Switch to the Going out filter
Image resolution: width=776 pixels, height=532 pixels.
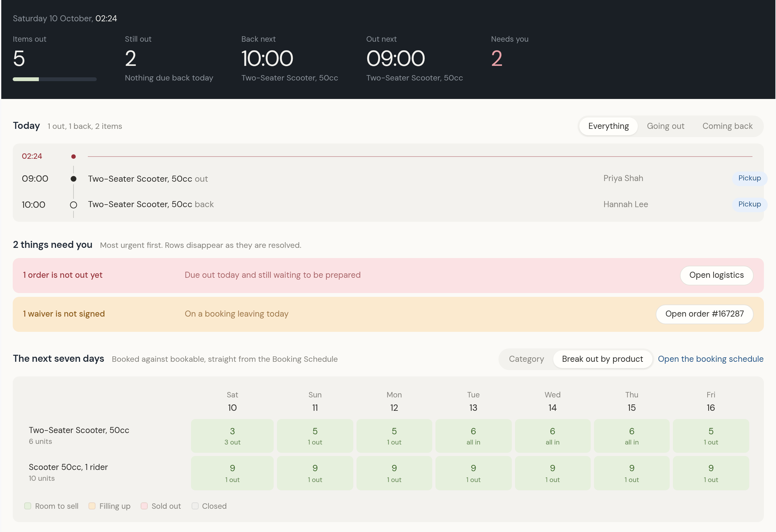[x=665, y=126]
